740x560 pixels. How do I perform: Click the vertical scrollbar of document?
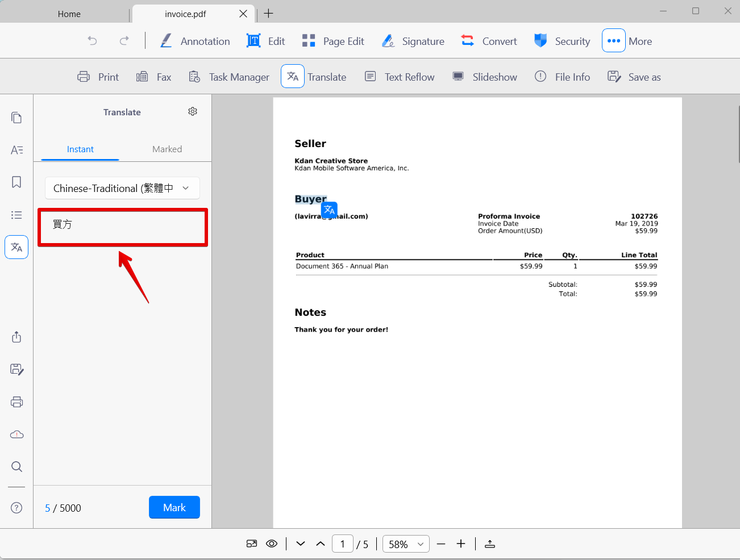coord(738,133)
